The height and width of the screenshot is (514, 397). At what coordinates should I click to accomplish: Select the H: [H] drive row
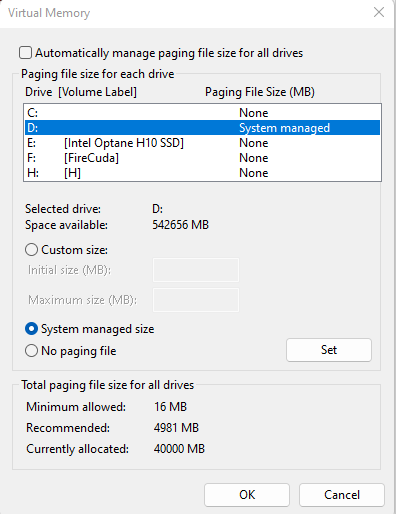coord(202,173)
